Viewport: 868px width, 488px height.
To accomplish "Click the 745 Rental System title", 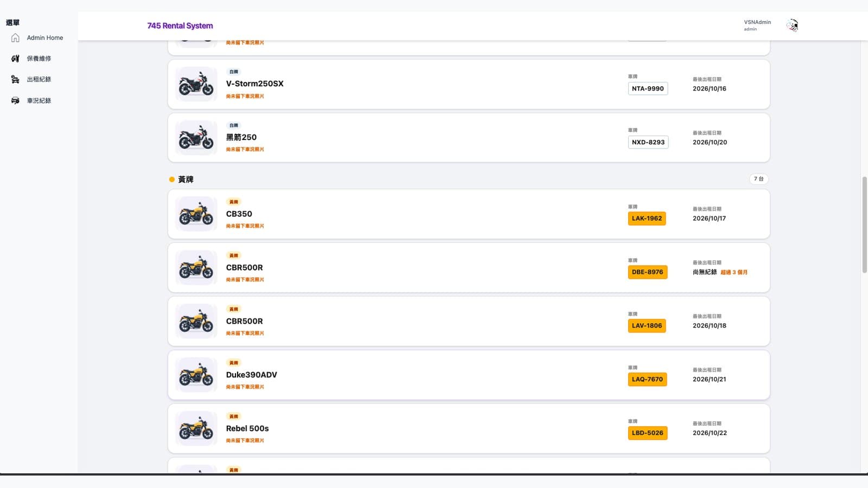I will click(x=180, y=25).
